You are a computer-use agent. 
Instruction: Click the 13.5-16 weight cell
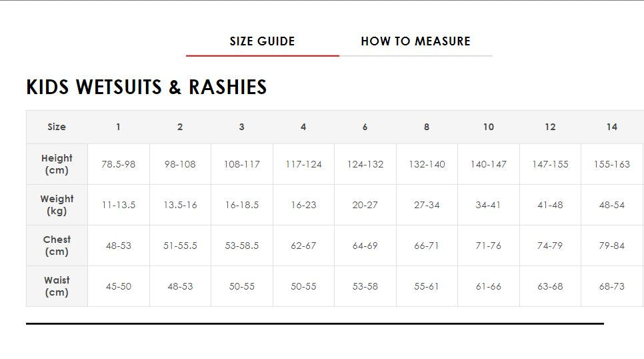pyautogui.click(x=180, y=205)
